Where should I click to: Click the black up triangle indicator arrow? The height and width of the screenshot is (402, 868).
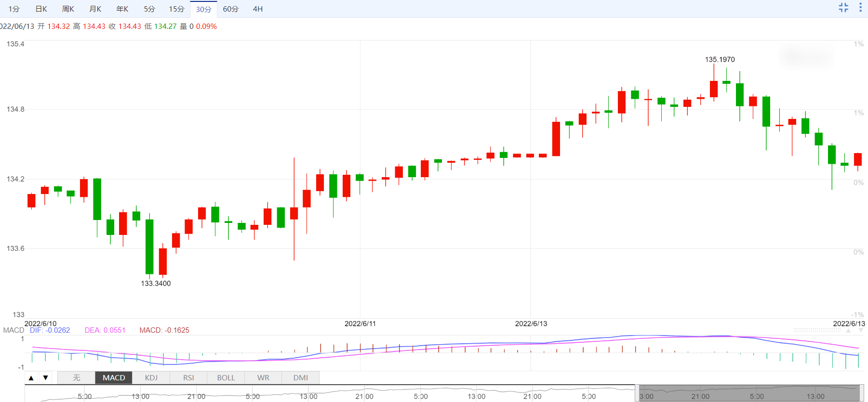(x=31, y=378)
